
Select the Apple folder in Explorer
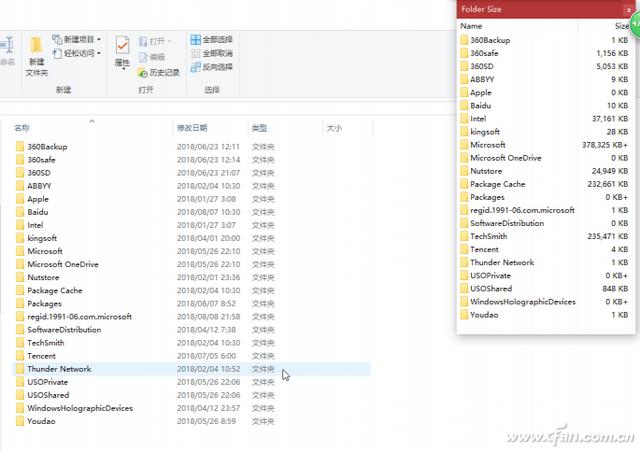coord(32,199)
